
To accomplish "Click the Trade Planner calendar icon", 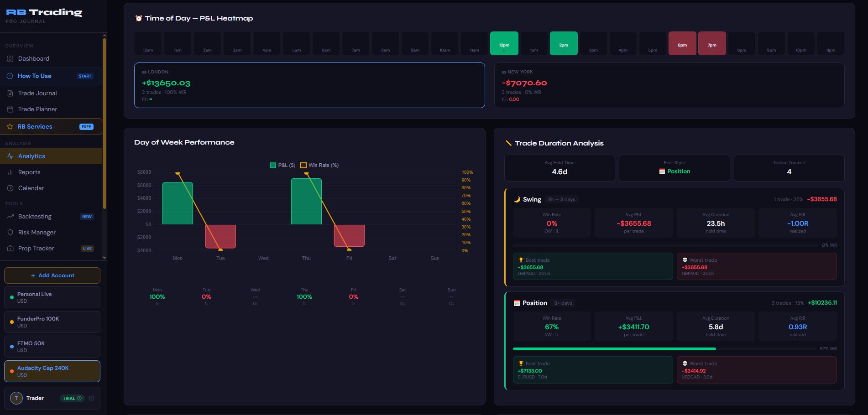I will (10, 109).
